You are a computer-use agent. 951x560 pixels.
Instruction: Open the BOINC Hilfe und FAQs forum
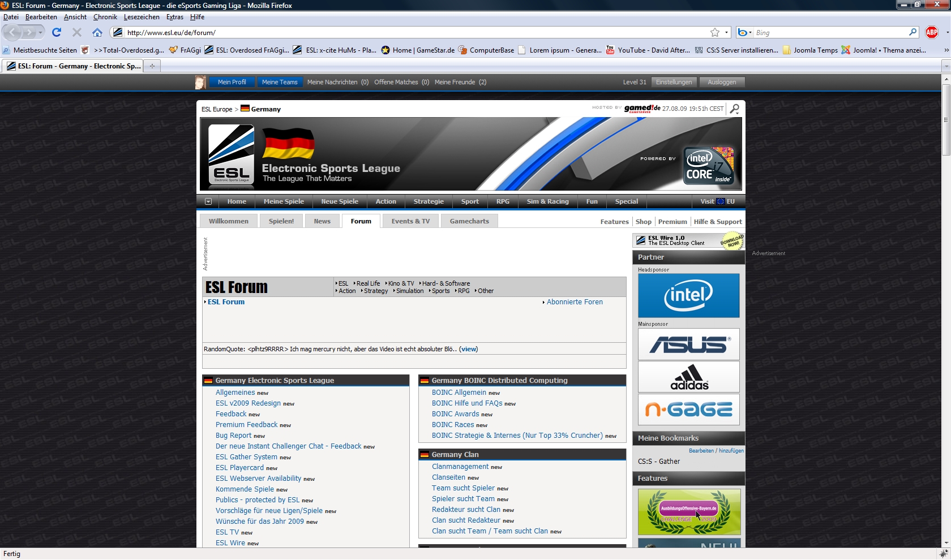[x=467, y=403]
